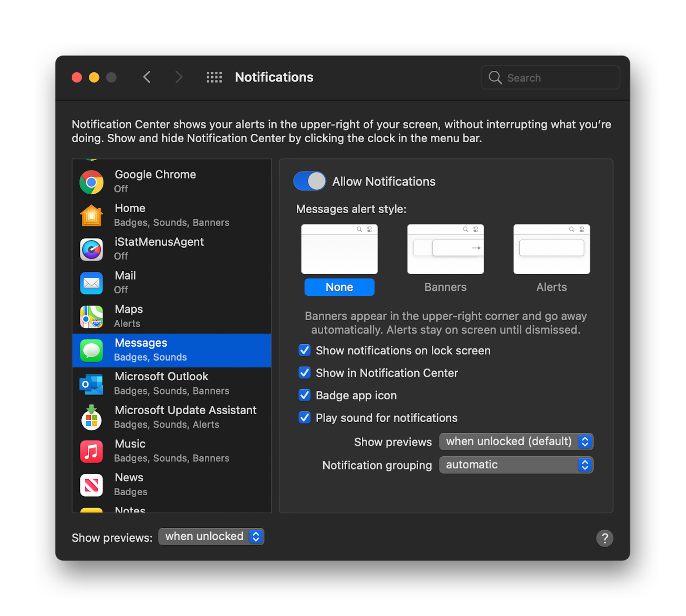The image size is (686, 616).
Task: Open bottom Show previews 'when unlocked' dropdown
Action: [x=211, y=537]
